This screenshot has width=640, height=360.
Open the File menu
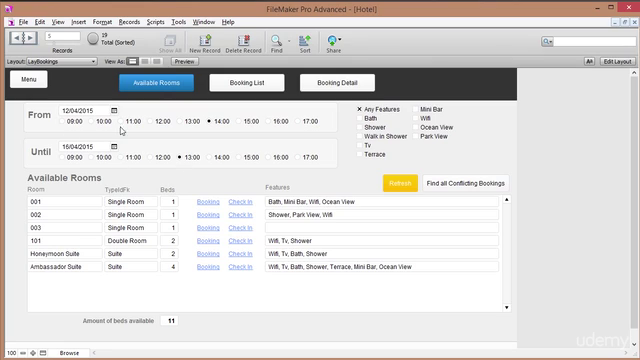[23, 22]
